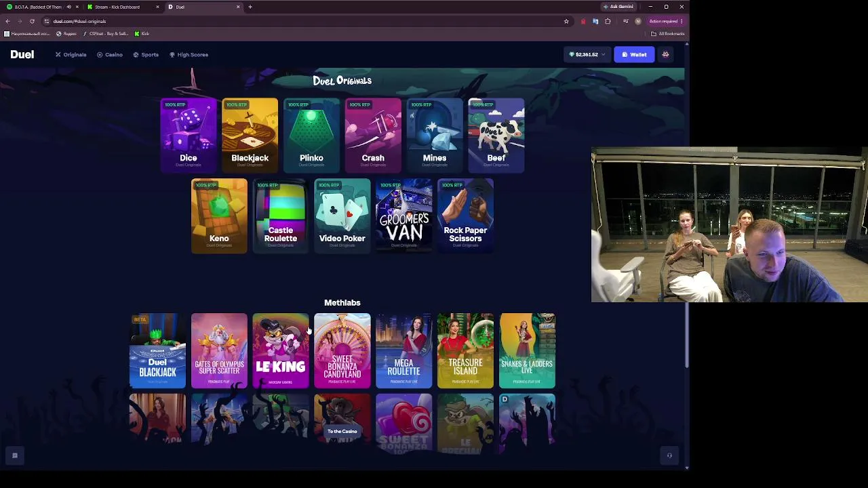Open the CSFloat bookmark
The image size is (868, 488).
pyautogui.click(x=106, y=34)
